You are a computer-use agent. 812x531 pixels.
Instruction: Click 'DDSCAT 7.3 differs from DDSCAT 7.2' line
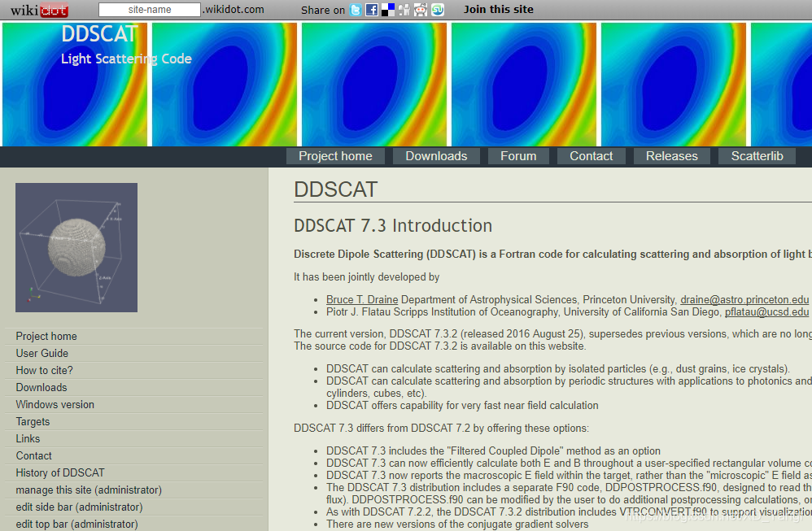coord(441,428)
